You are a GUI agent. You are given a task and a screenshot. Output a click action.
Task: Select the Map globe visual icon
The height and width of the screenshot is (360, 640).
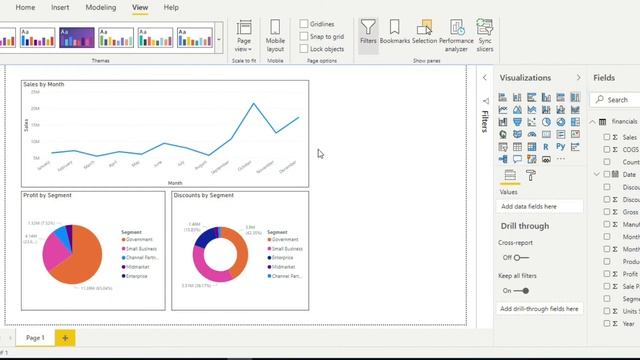pyautogui.click(x=502, y=134)
